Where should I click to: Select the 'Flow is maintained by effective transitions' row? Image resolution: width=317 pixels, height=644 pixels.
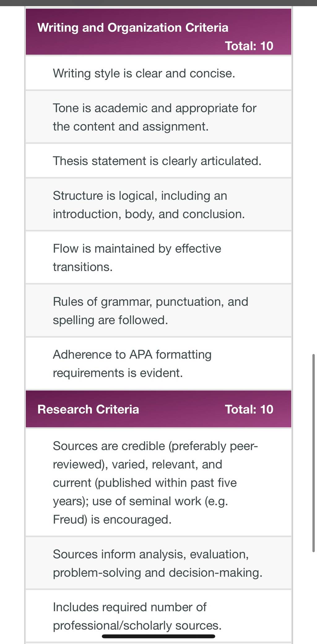click(158, 257)
